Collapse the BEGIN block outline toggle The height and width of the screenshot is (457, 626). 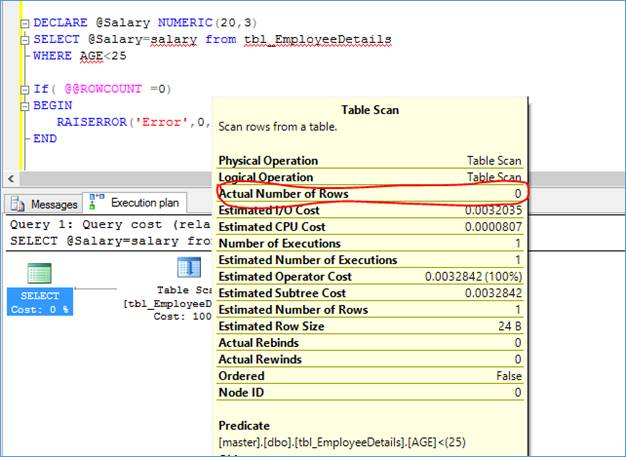[25, 106]
